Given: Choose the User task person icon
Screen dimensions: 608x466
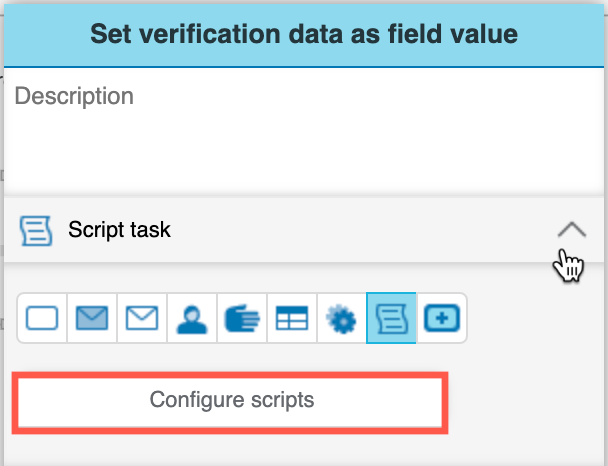Looking at the screenshot, I should (192, 319).
